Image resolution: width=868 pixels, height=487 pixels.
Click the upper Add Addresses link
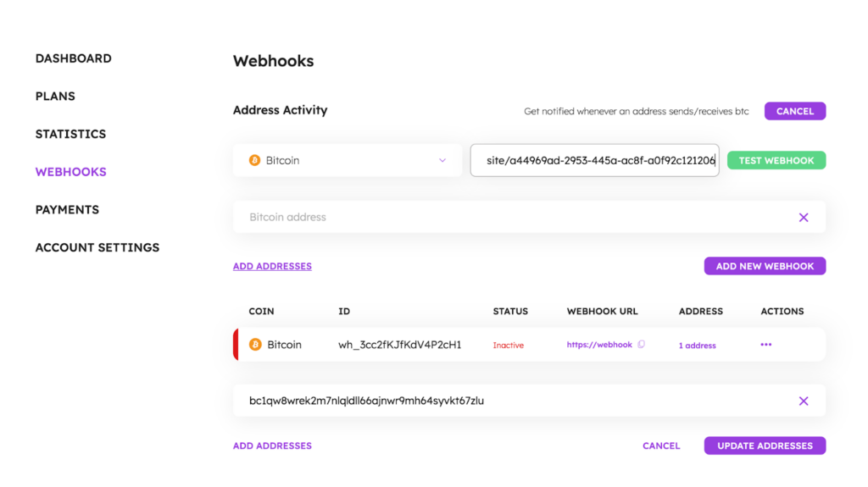tap(272, 266)
